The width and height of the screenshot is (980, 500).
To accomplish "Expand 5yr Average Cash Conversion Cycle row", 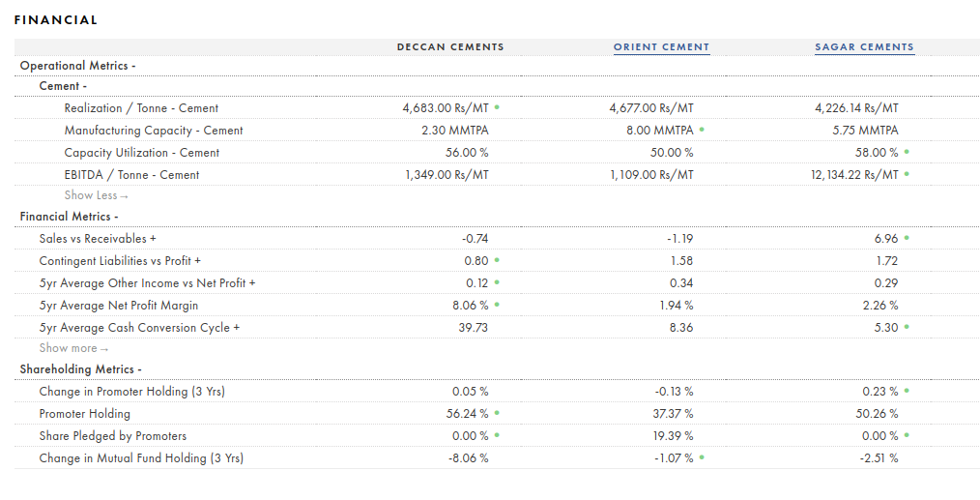I will point(139,328).
